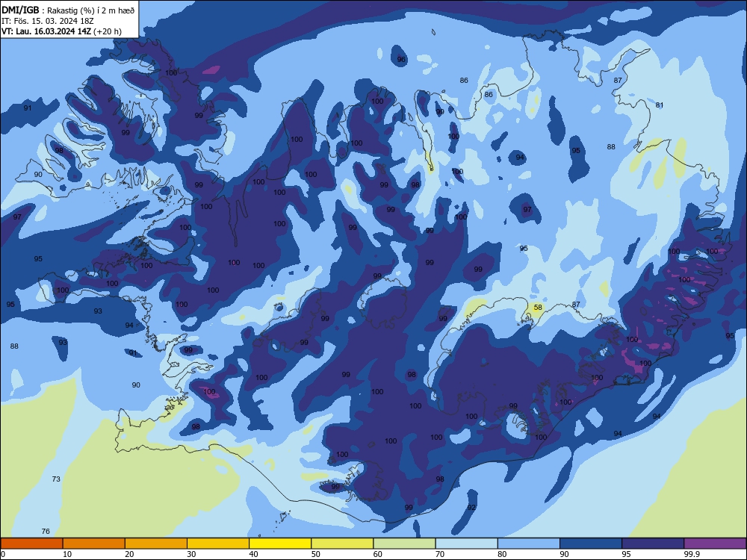Screen dimensions: 747x560
Task: Select the map value 73
Action: (56, 479)
